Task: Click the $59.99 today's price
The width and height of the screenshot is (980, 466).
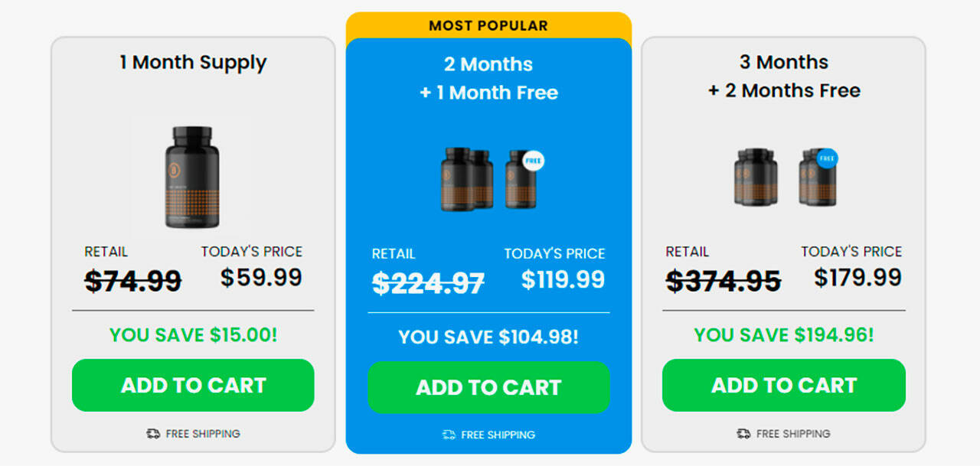Action: point(261,278)
